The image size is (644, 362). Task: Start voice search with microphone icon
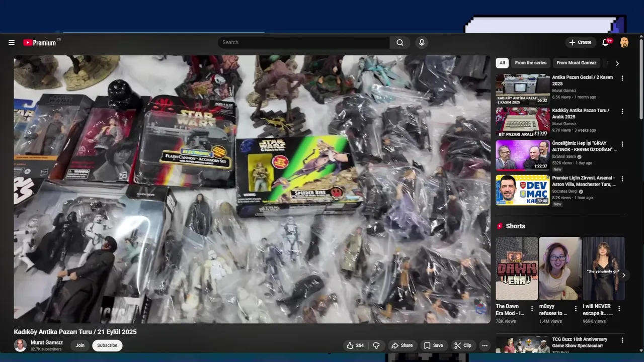(422, 43)
